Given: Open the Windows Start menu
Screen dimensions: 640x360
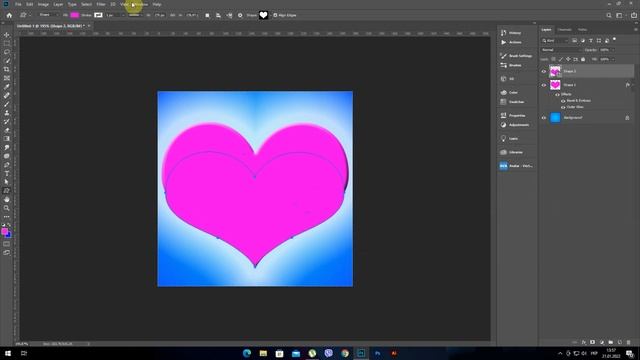Looking at the screenshot, I should coord(7,353).
